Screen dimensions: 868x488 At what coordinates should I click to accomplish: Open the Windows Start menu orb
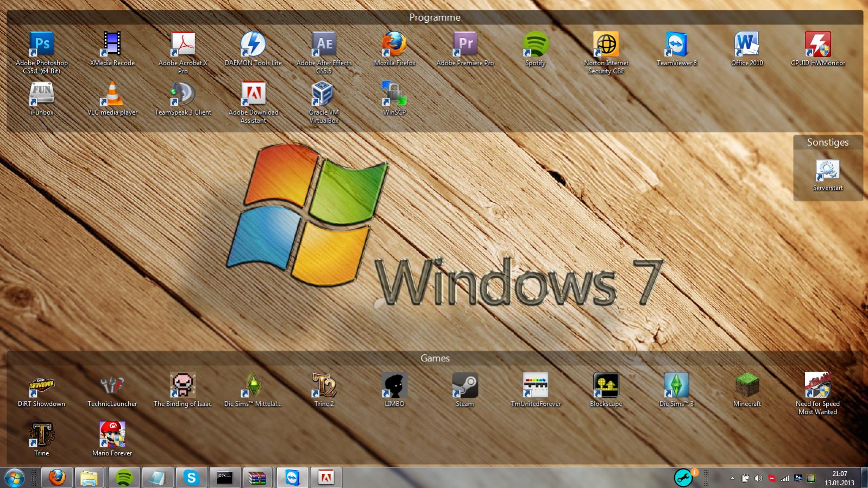(14, 478)
